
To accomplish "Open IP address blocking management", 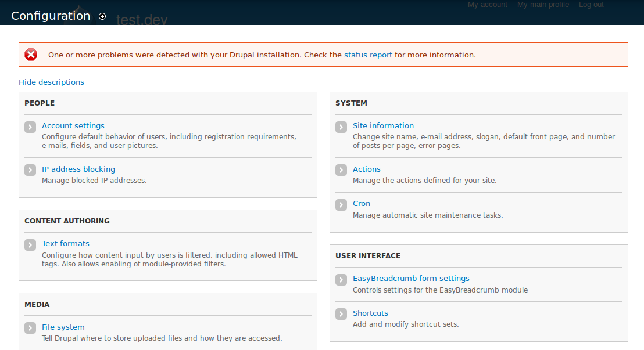I will [78, 169].
